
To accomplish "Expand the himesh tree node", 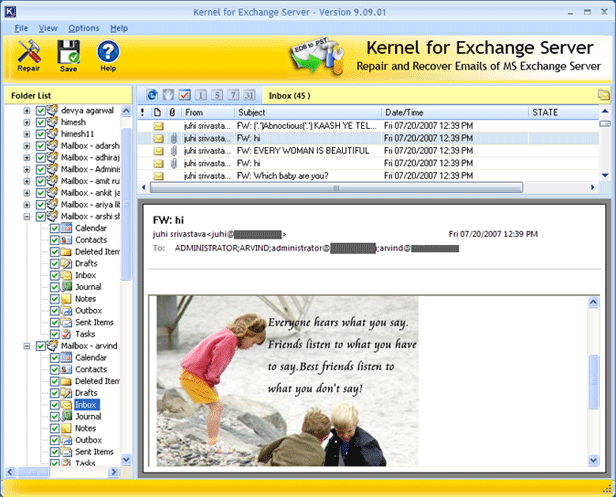I will pos(27,123).
